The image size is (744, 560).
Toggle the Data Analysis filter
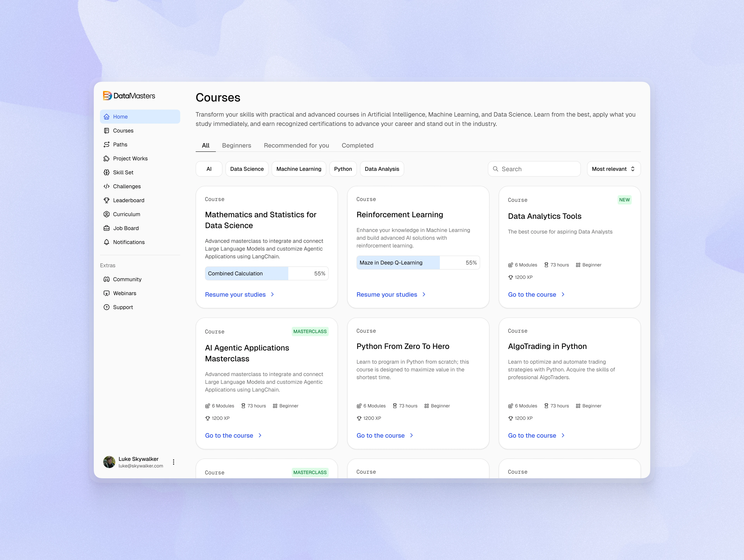[x=382, y=169]
